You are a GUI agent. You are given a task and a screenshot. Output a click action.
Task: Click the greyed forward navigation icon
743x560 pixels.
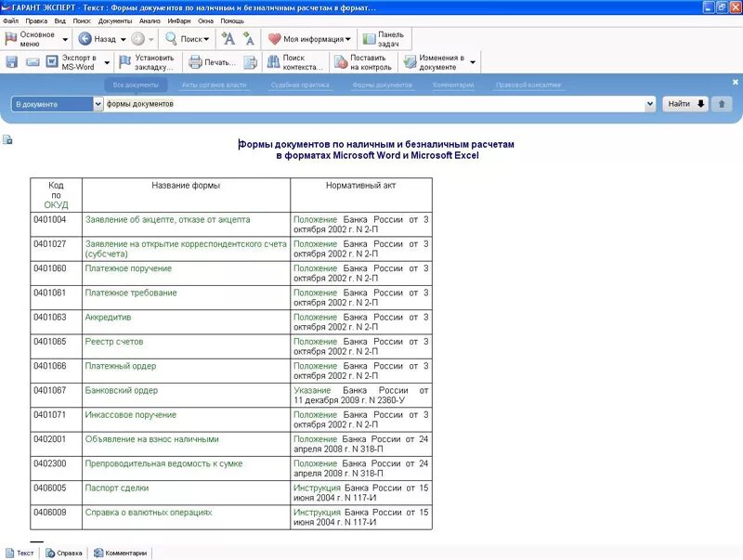[137, 39]
